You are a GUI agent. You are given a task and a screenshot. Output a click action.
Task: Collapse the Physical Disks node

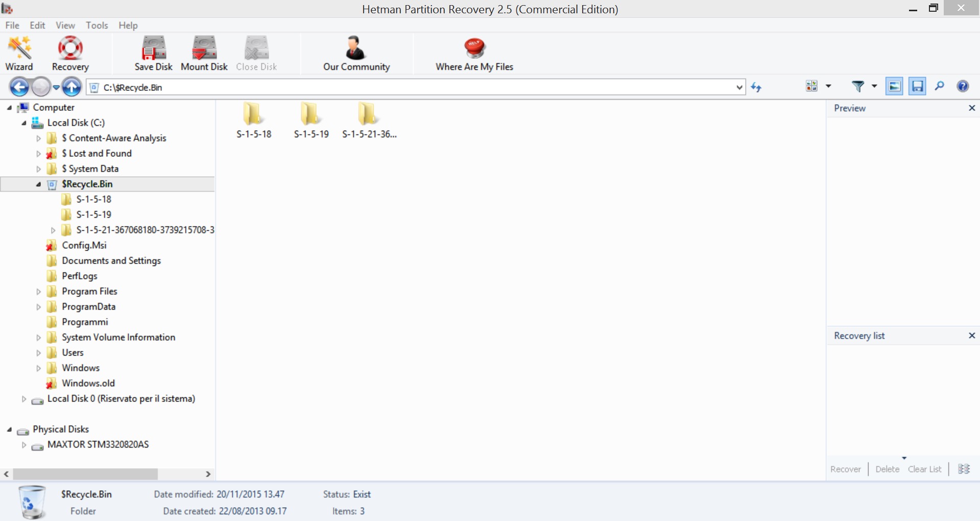tap(9, 429)
